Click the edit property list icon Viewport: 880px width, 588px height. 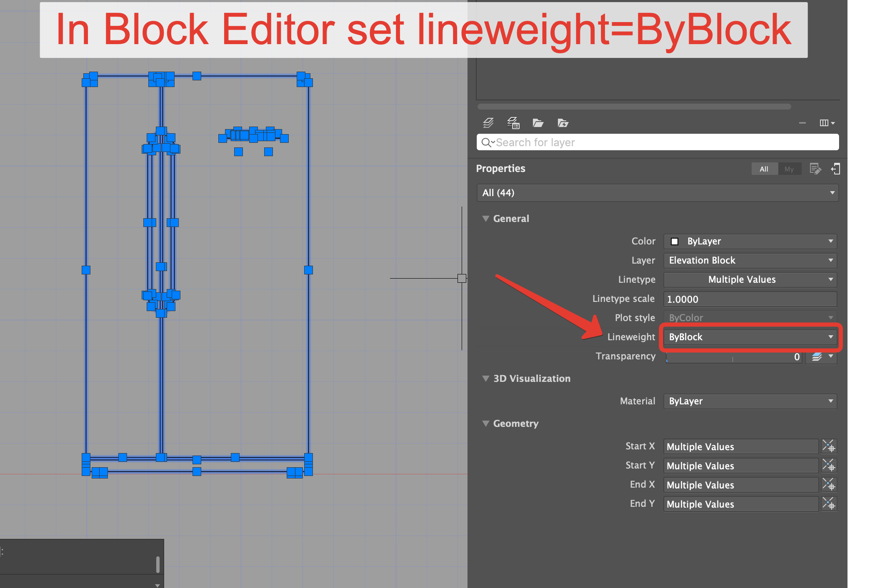pos(815,169)
